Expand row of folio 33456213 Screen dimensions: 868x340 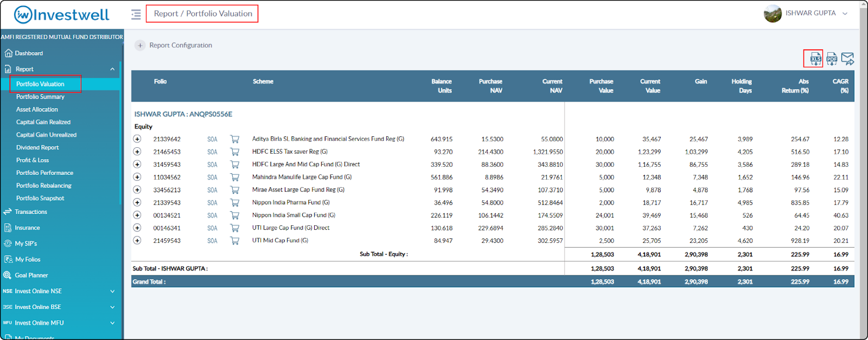(137, 190)
